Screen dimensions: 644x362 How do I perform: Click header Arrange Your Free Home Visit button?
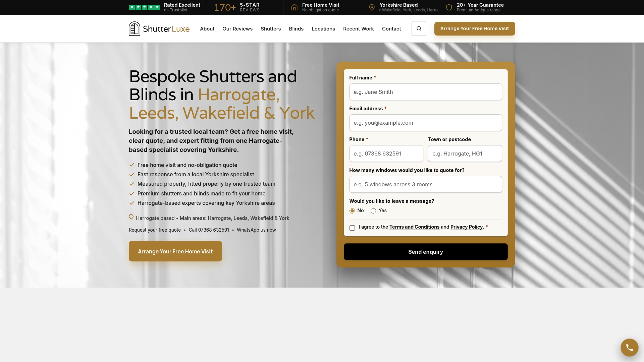click(x=475, y=28)
